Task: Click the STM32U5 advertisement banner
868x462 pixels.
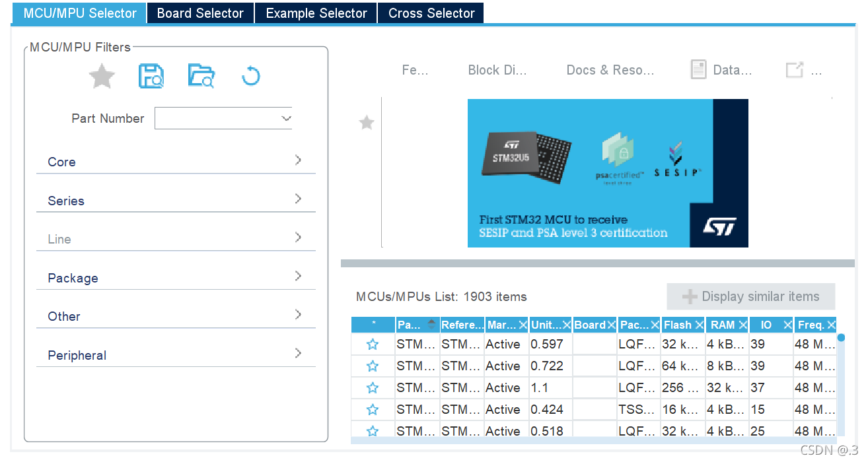Action: click(x=608, y=173)
